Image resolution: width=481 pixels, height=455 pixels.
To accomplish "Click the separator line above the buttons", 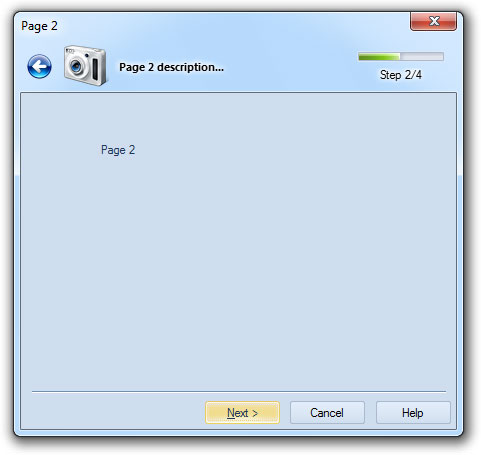I will [239, 392].
